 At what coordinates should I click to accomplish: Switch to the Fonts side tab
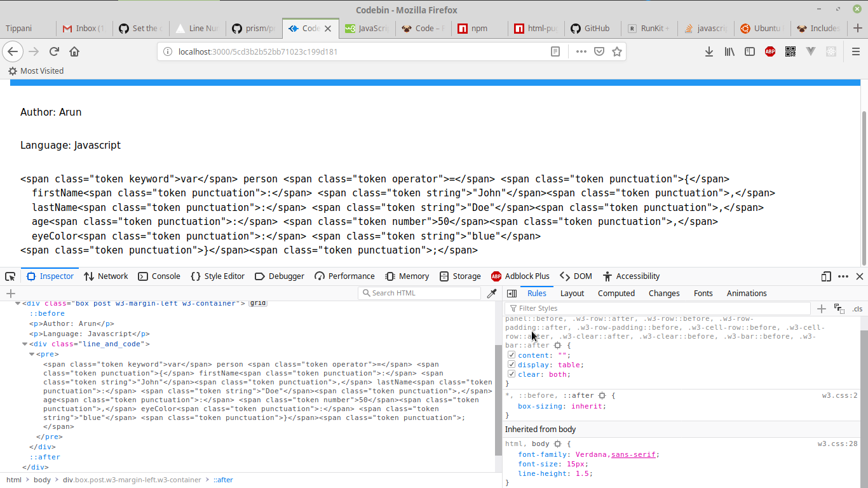(703, 293)
